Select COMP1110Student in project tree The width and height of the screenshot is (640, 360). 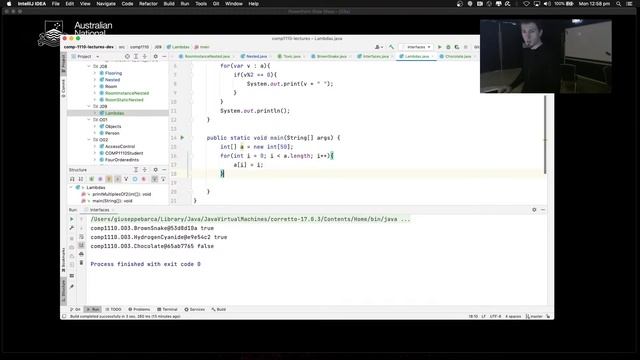(124, 153)
